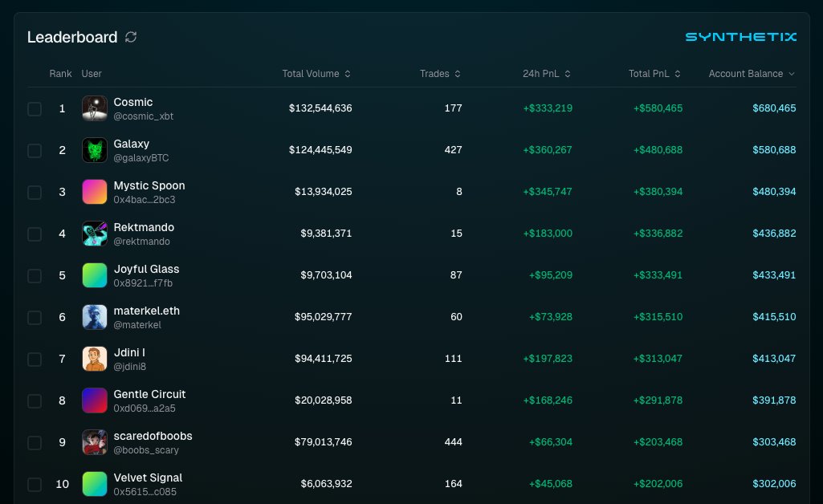The image size is (823, 504).
Task: Tick the checkbox for Cosmic's row
Action: (x=35, y=108)
